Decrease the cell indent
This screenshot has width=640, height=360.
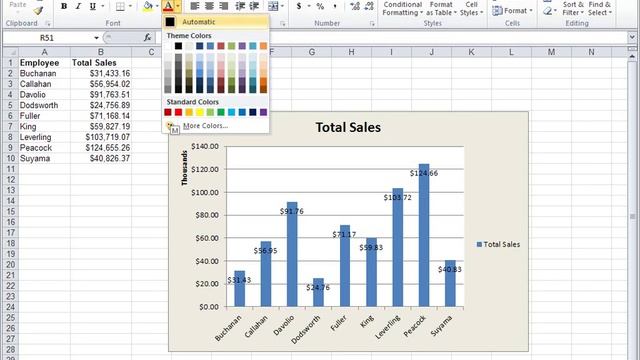pyautogui.click(x=240, y=6)
